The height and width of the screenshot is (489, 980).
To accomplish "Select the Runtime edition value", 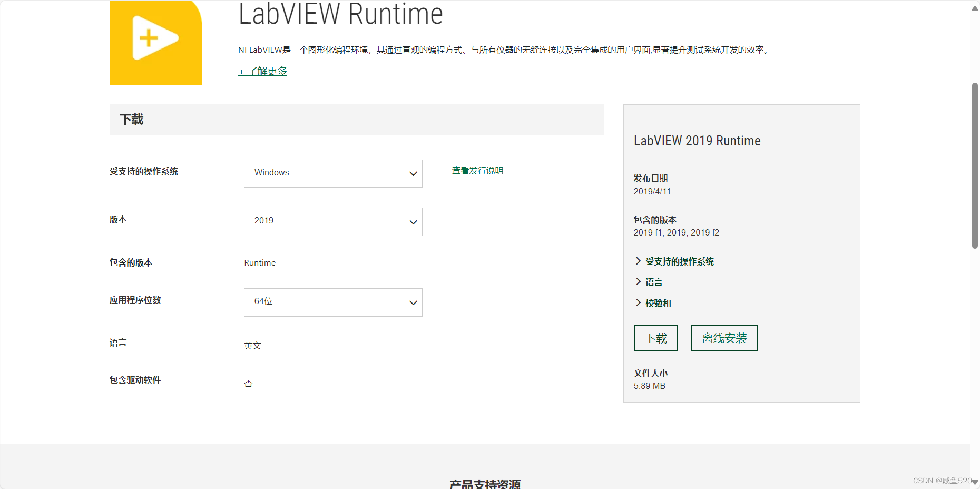I will 260,263.
